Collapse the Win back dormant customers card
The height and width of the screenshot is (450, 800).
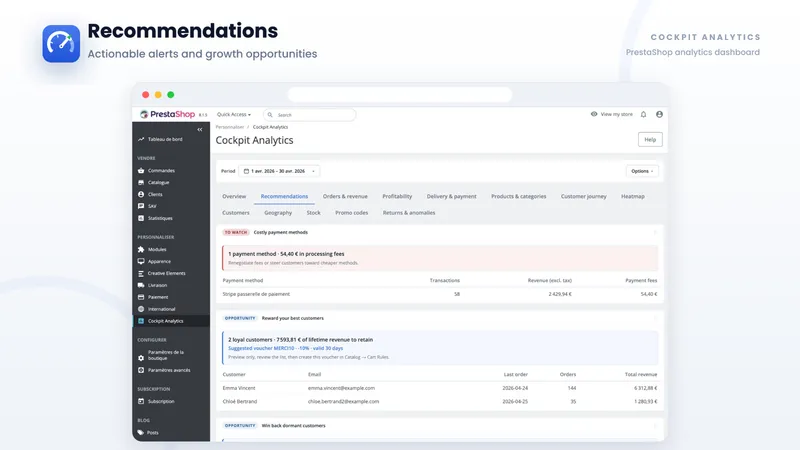(655, 426)
